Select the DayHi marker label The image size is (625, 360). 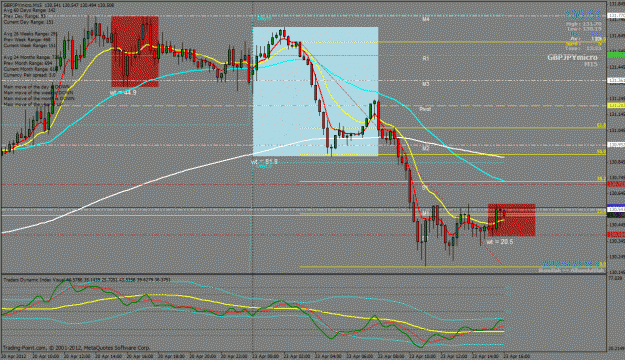coord(264,18)
